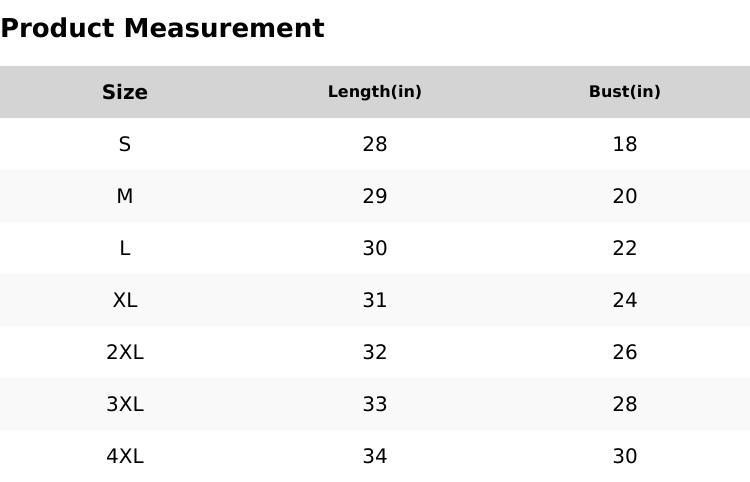This screenshot has width=750, height=482.
Task: Click the Size column header
Action: 125,92
